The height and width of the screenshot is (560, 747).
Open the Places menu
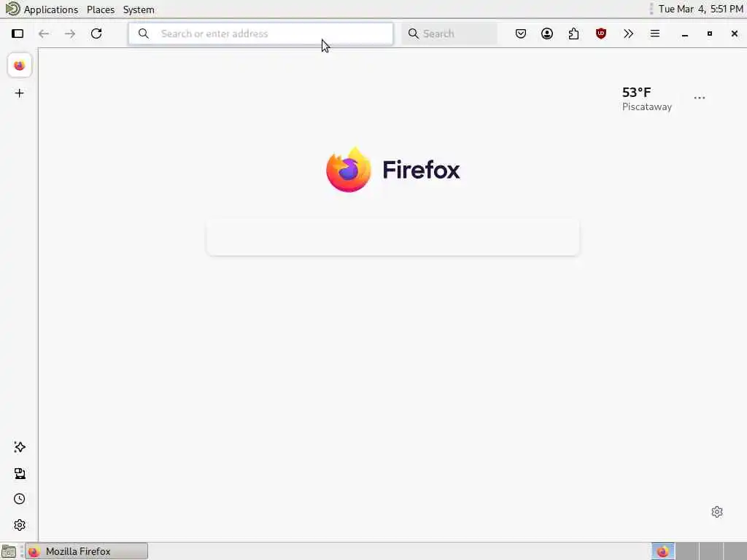tap(101, 9)
